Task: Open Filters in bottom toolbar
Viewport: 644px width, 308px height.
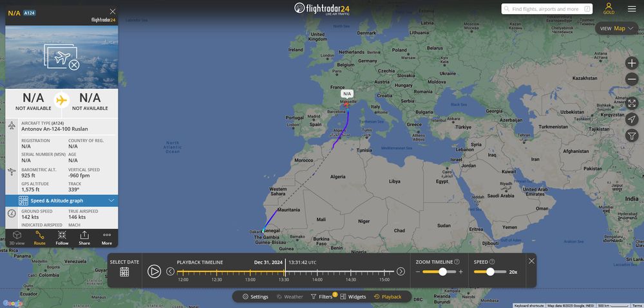Action: [x=323, y=296]
